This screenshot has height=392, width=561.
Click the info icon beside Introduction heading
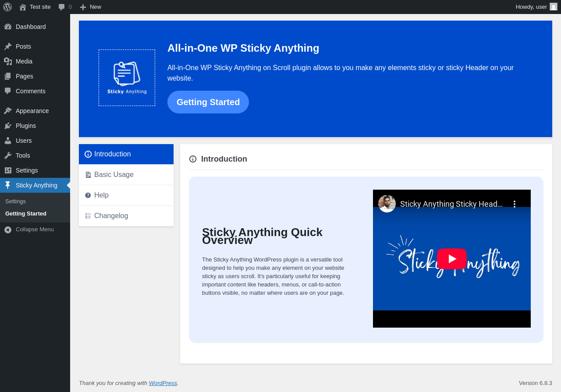point(193,159)
